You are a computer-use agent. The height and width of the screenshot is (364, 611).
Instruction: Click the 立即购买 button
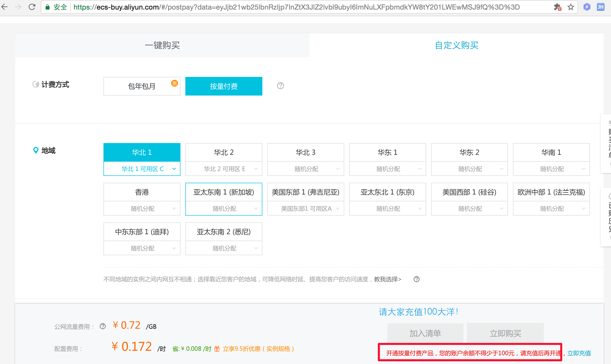click(505, 333)
